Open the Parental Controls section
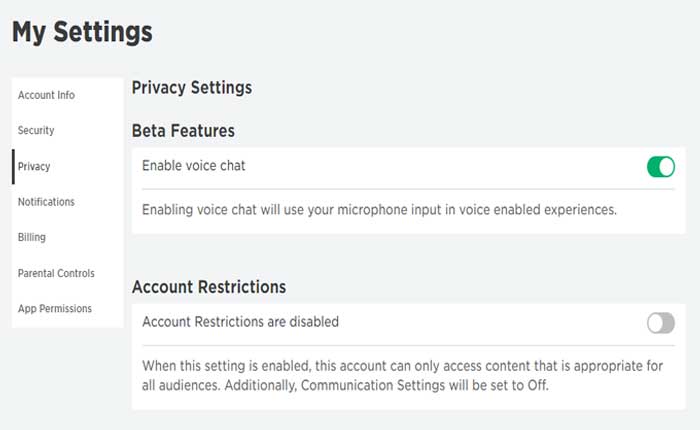 (x=56, y=273)
